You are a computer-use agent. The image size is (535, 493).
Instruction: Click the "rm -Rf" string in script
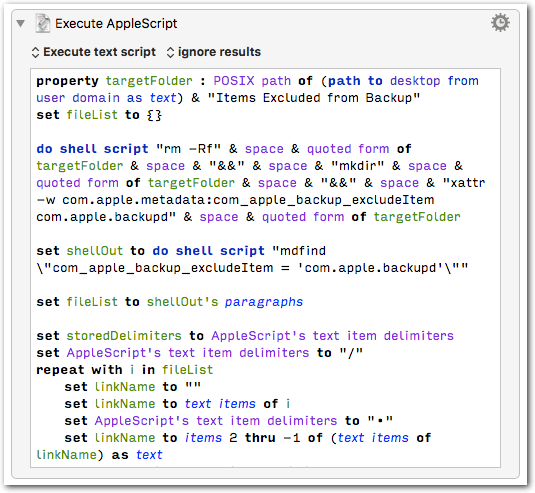pyautogui.click(x=188, y=149)
